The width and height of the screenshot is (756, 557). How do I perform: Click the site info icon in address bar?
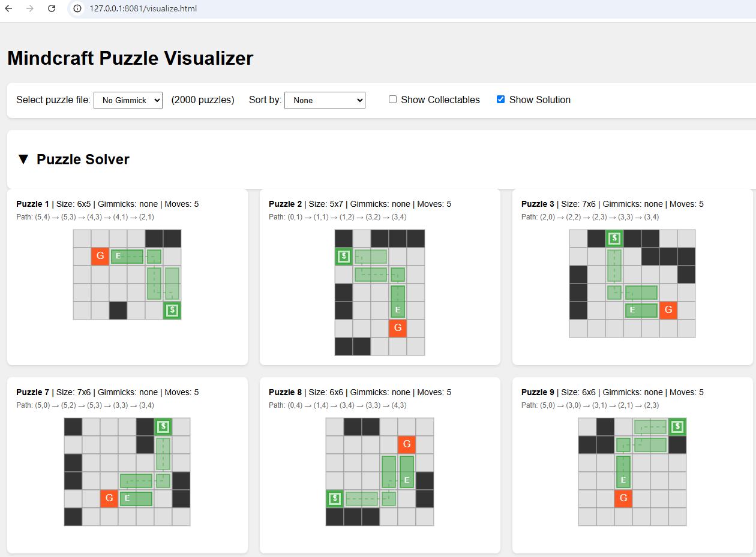pyautogui.click(x=77, y=8)
